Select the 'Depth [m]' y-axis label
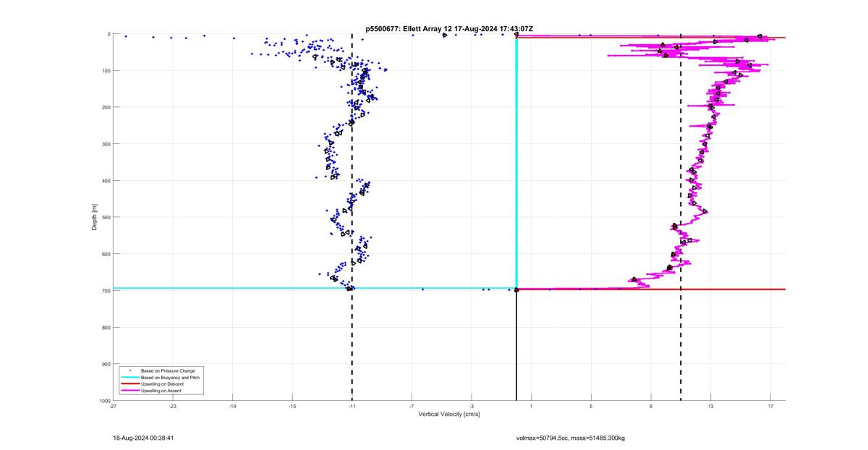868x450 pixels. pos(95,217)
